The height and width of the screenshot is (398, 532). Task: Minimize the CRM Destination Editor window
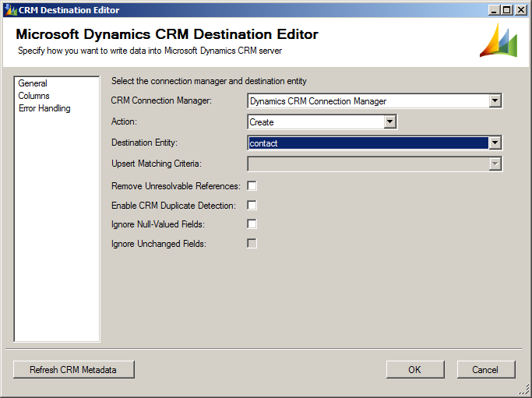coord(494,10)
